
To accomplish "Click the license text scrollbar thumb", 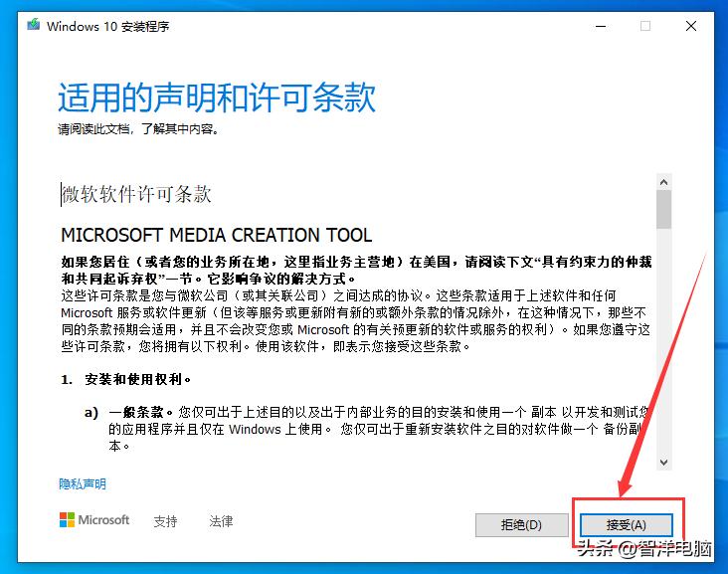I will click(664, 210).
